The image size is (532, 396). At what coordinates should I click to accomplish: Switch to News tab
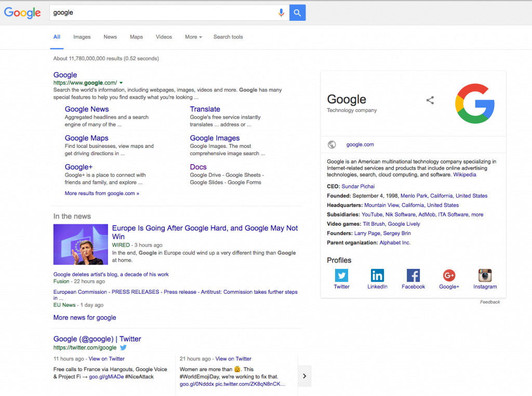pos(110,37)
